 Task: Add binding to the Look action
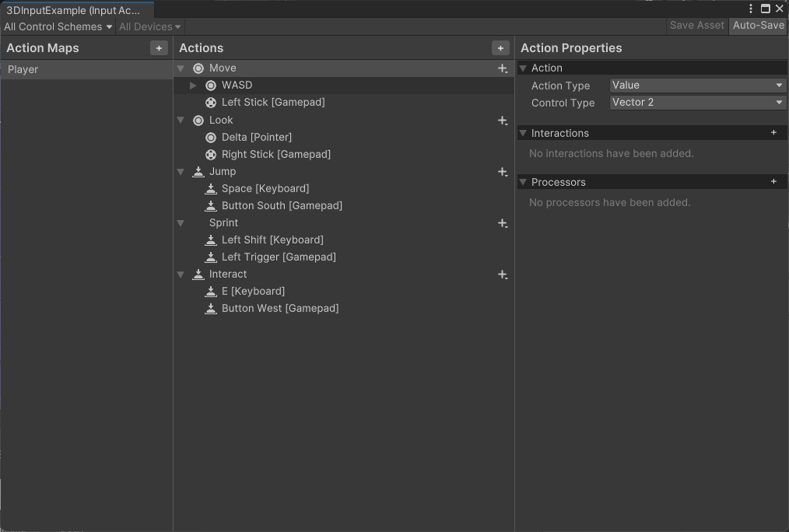503,121
